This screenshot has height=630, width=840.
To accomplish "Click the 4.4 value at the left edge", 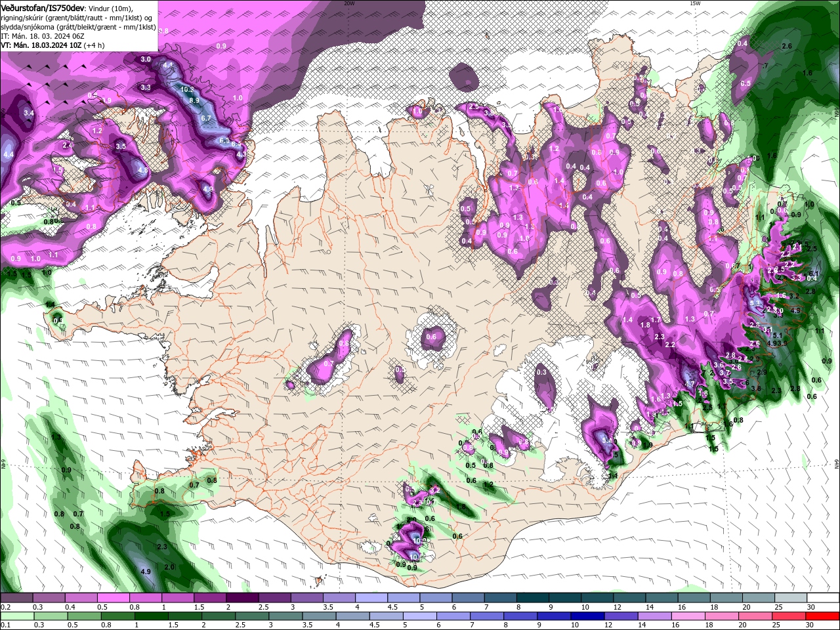I will 9,154.
